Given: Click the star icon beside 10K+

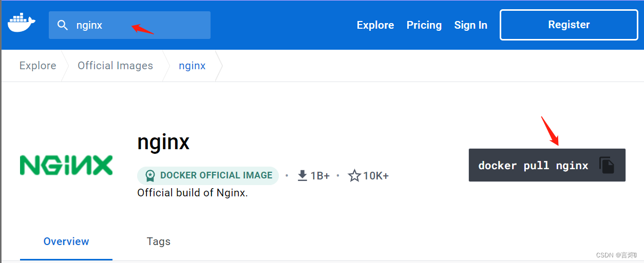Looking at the screenshot, I should pyautogui.click(x=354, y=176).
